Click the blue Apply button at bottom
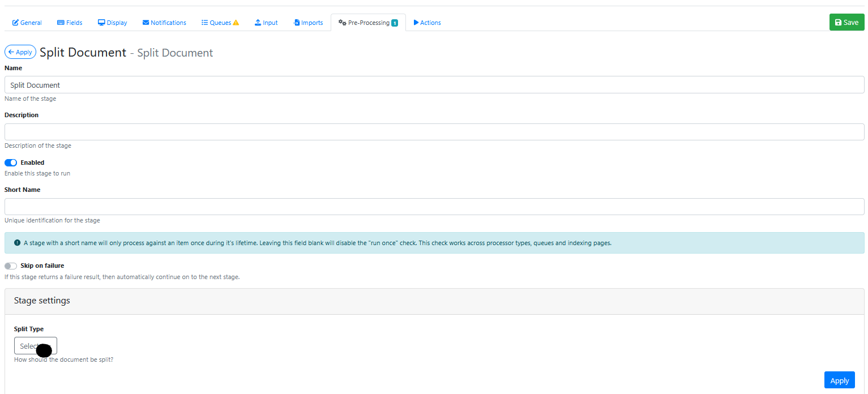868x394 pixels. pyautogui.click(x=839, y=380)
